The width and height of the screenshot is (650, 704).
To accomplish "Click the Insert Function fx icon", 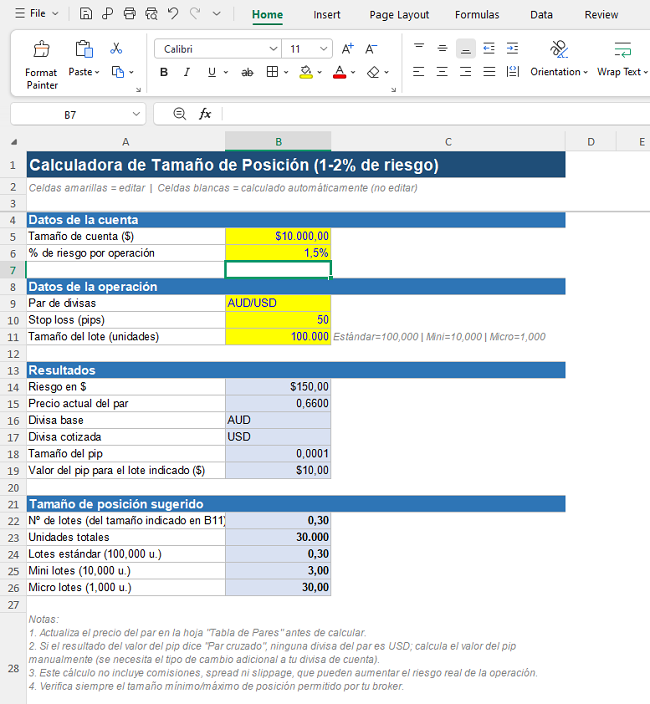I will (x=205, y=114).
